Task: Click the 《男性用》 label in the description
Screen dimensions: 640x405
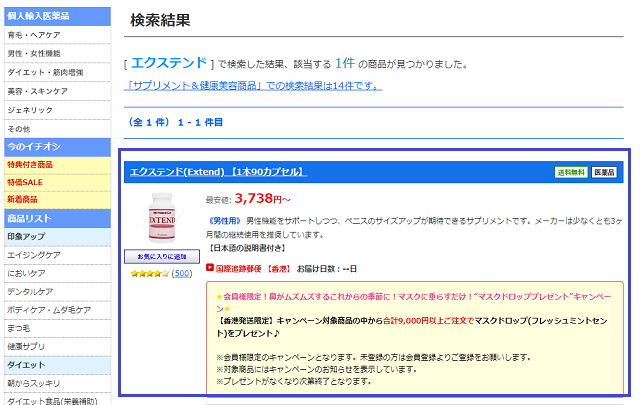Action: [x=224, y=221]
